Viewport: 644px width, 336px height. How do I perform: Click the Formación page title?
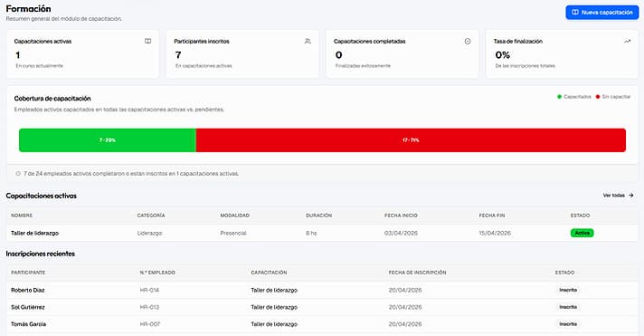point(28,9)
